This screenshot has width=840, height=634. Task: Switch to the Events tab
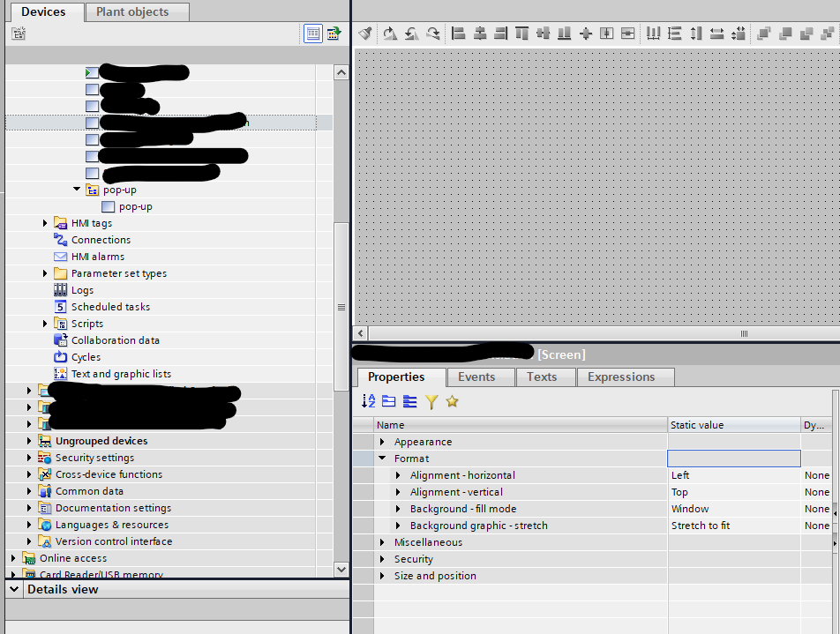point(476,377)
